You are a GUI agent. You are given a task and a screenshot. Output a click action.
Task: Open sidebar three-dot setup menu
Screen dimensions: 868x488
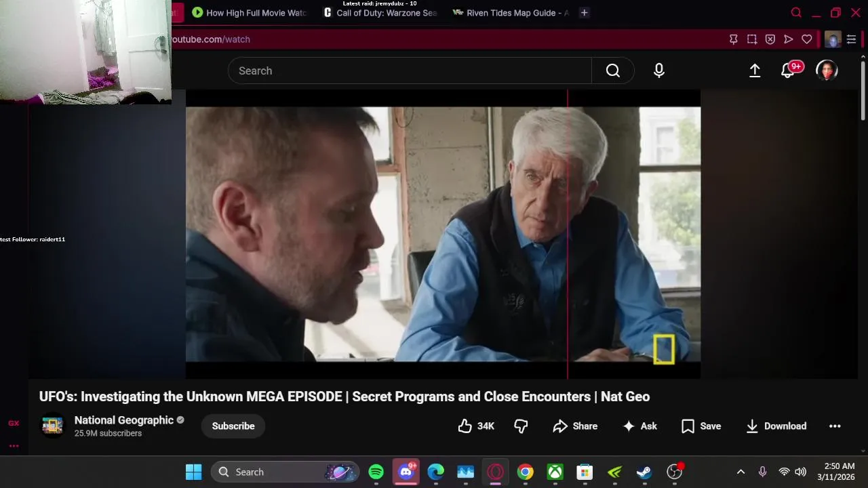(14, 445)
